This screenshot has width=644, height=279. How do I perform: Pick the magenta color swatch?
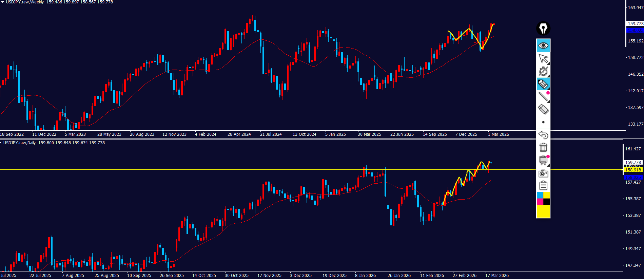pyautogui.click(x=540, y=202)
